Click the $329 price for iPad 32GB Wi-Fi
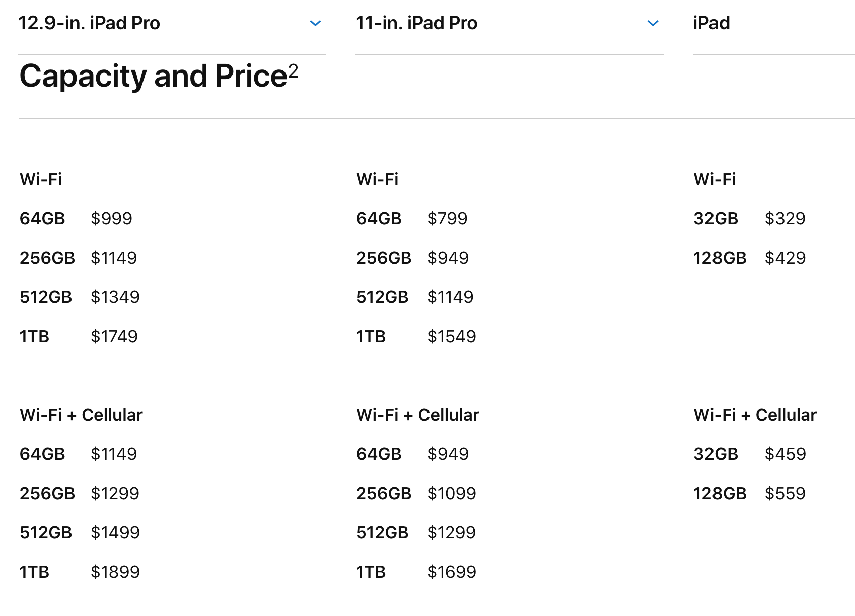The image size is (855, 616). coord(785,218)
